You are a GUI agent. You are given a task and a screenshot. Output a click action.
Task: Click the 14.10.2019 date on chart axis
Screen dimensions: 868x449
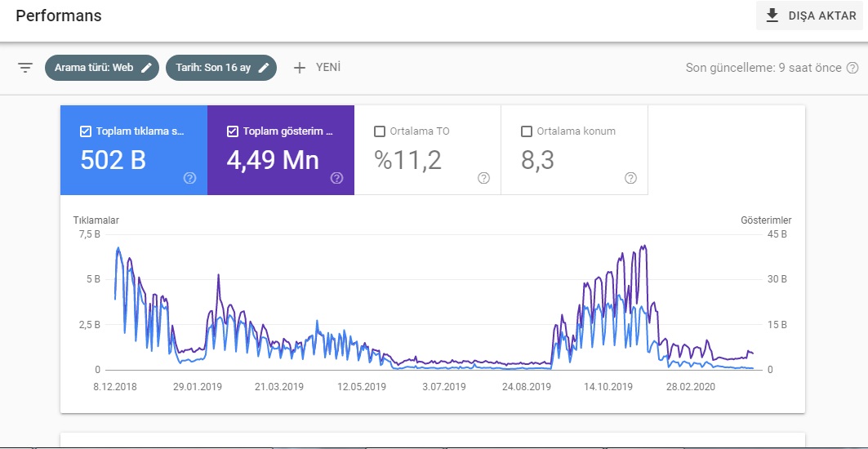click(608, 387)
